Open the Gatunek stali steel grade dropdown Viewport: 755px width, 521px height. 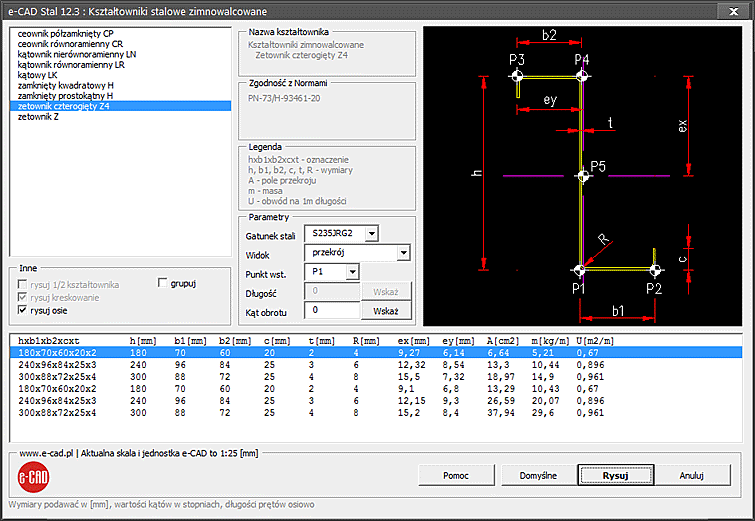click(371, 233)
